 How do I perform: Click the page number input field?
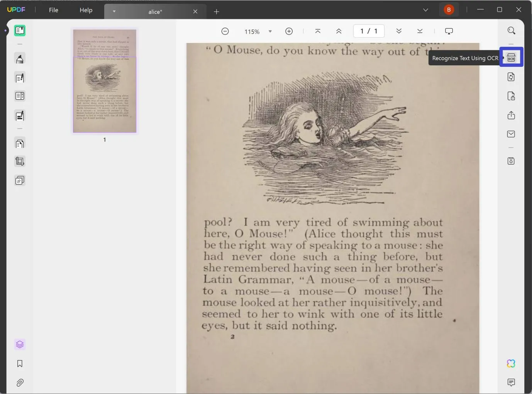(369, 31)
